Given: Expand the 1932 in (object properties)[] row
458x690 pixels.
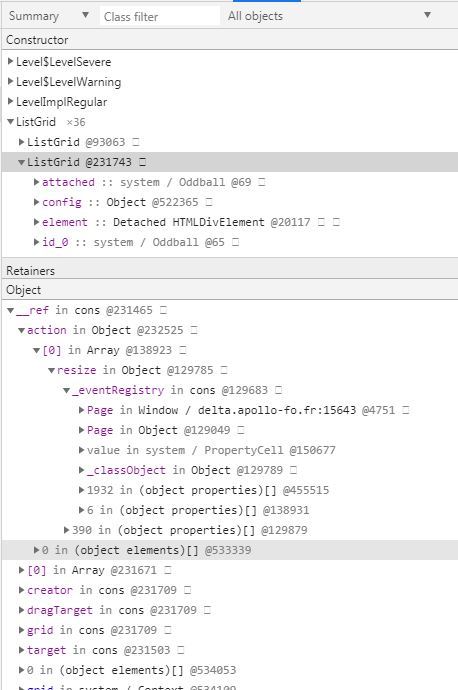Looking at the screenshot, I should tap(81, 490).
